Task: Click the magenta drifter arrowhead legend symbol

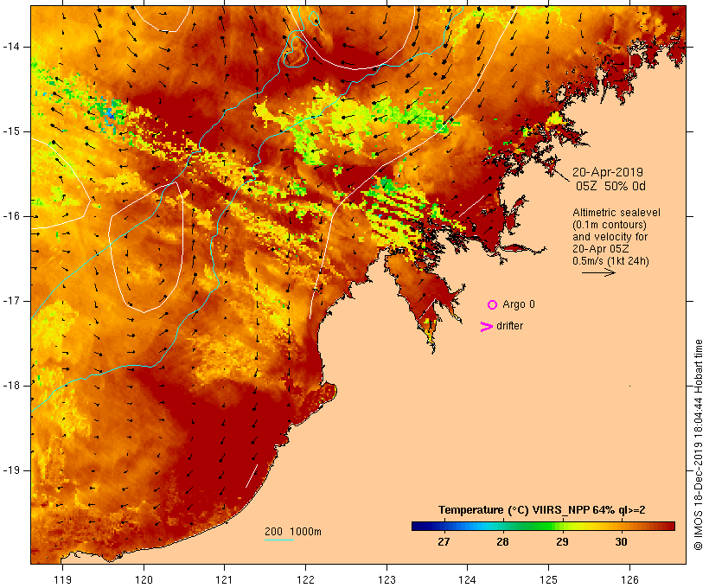Action: [486, 327]
